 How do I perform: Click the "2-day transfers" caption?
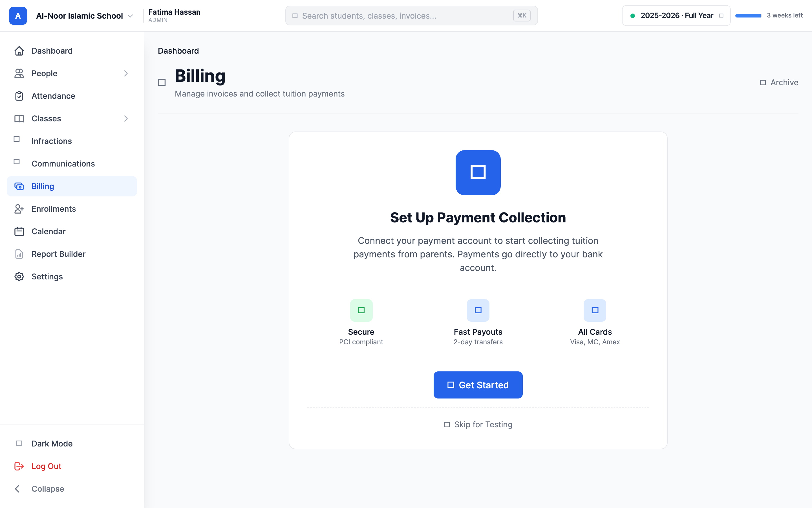[x=478, y=342]
